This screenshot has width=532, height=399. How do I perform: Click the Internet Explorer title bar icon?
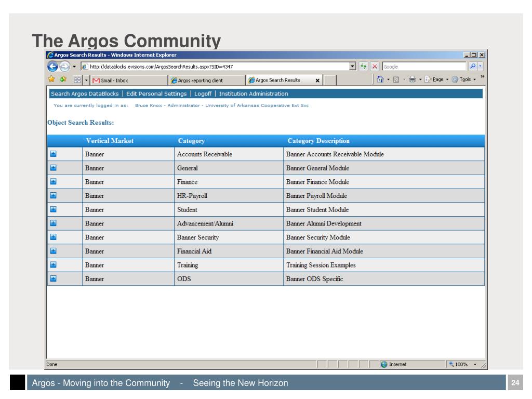tap(50, 55)
